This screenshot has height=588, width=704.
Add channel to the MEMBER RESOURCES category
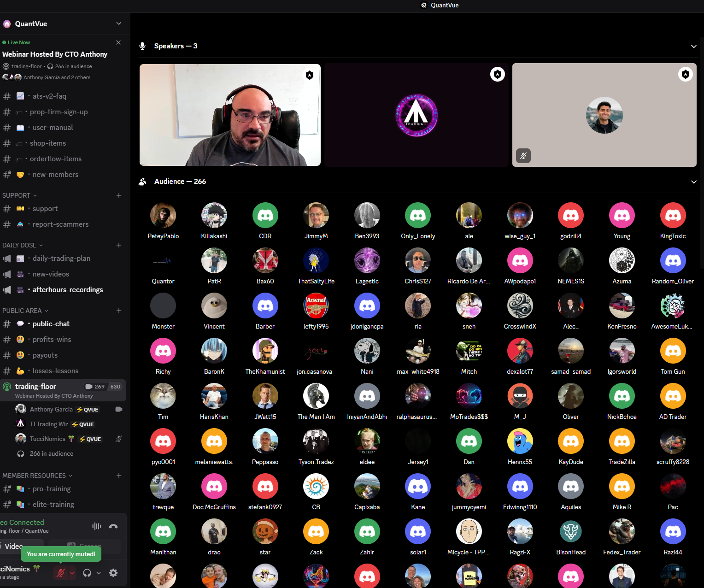[x=119, y=476]
